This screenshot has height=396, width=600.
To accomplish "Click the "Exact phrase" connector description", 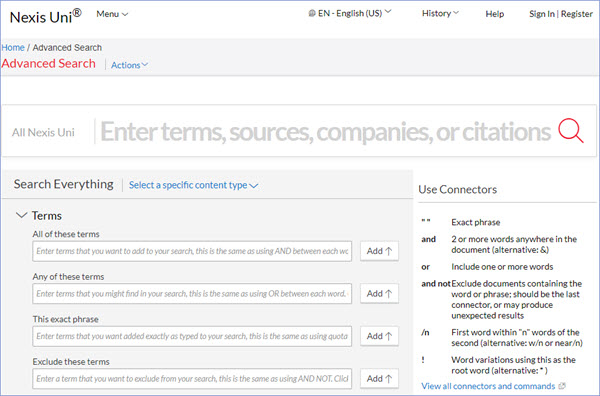I will [476, 222].
